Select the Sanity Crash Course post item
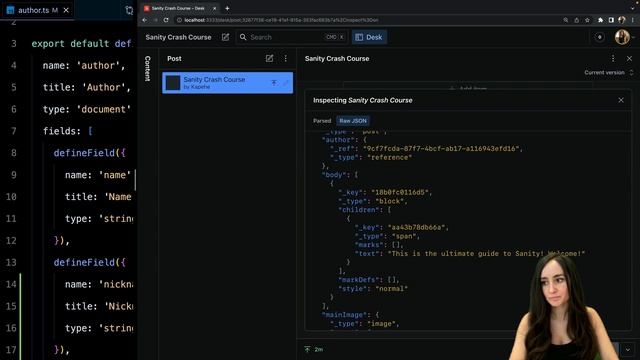The image size is (640, 360). [x=227, y=82]
